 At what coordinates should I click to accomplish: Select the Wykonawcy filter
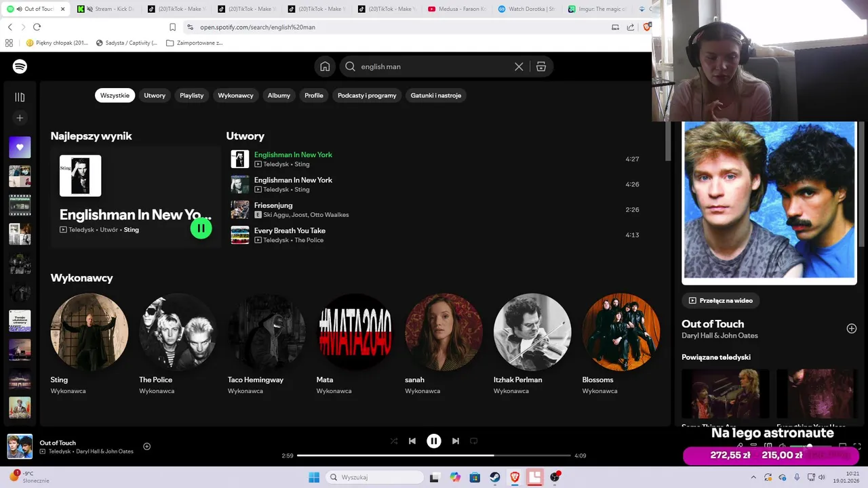pyautogui.click(x=235, y=96)
